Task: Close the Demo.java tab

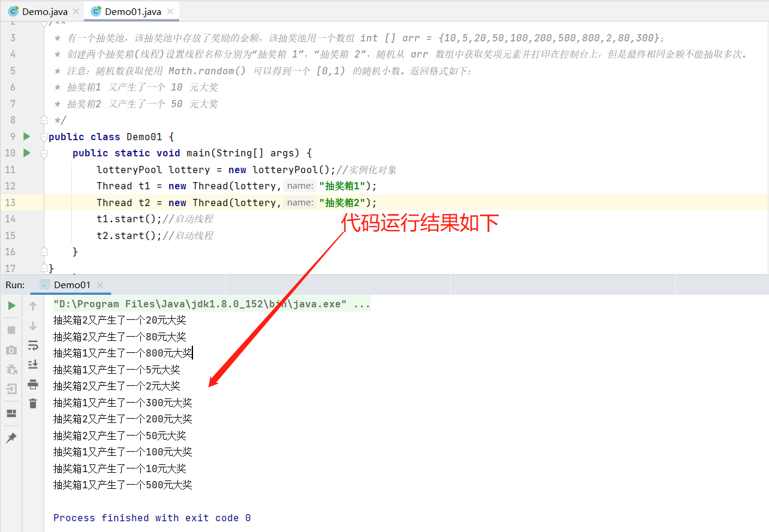Action: point(76,12)
